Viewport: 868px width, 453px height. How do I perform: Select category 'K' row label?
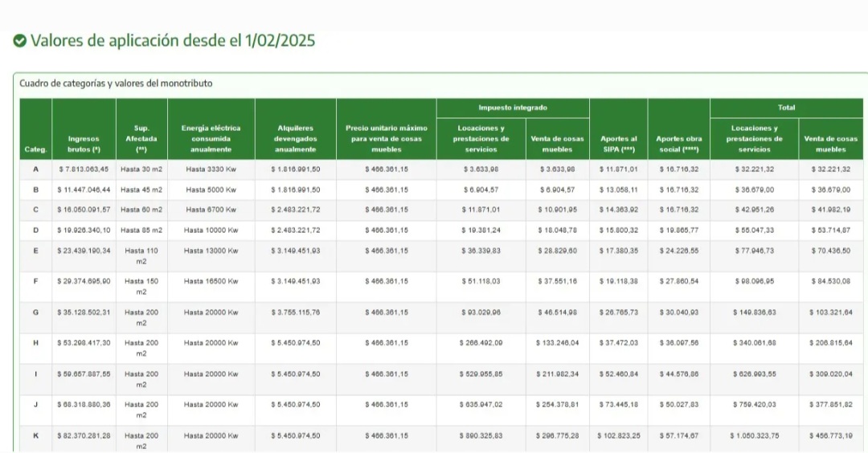35,436
